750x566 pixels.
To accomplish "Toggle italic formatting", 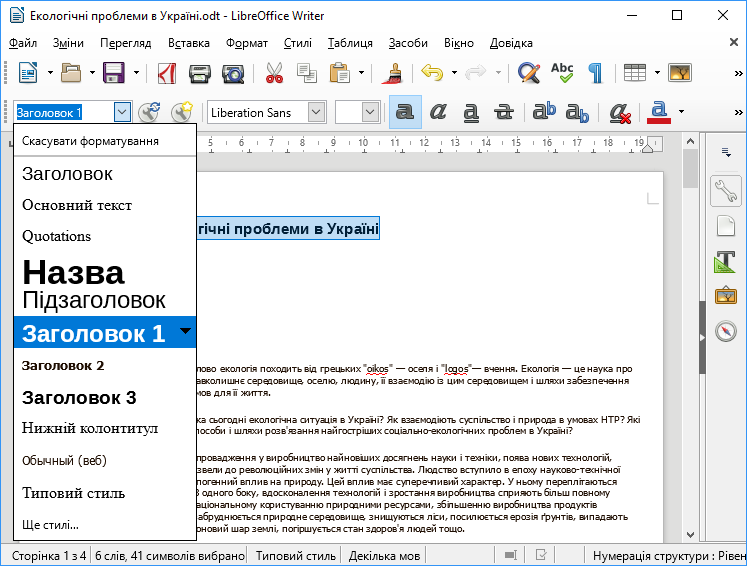I will coord(438,112).
